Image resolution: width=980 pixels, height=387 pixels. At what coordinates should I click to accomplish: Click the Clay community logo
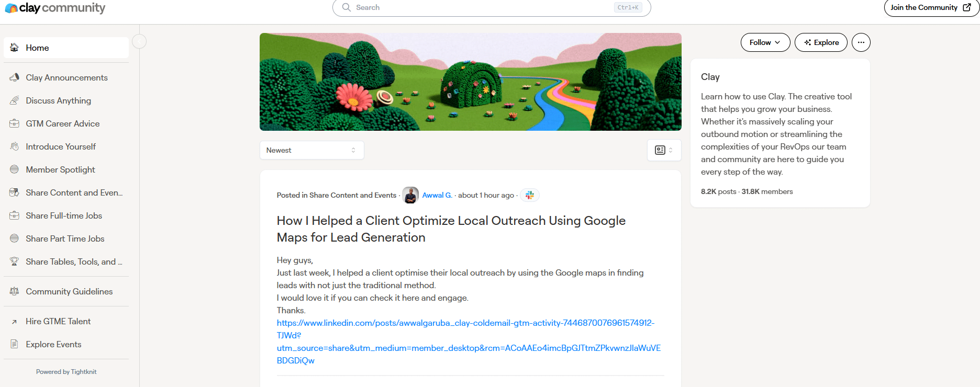point(55,8)
